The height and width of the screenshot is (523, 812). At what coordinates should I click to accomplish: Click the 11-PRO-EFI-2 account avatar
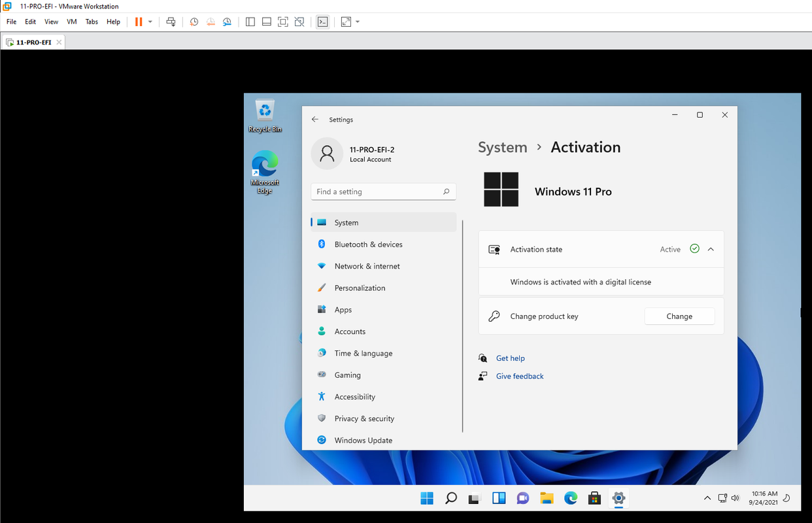pos(327,154)
